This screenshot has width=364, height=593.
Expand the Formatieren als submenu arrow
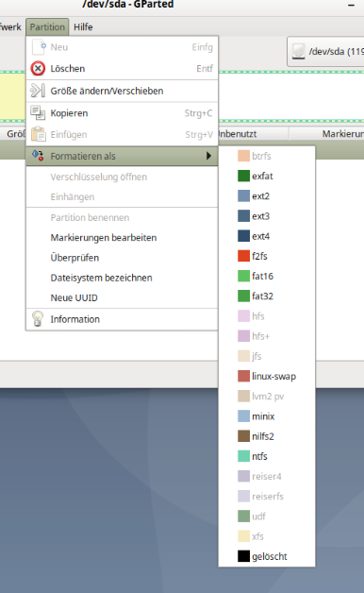208,156
